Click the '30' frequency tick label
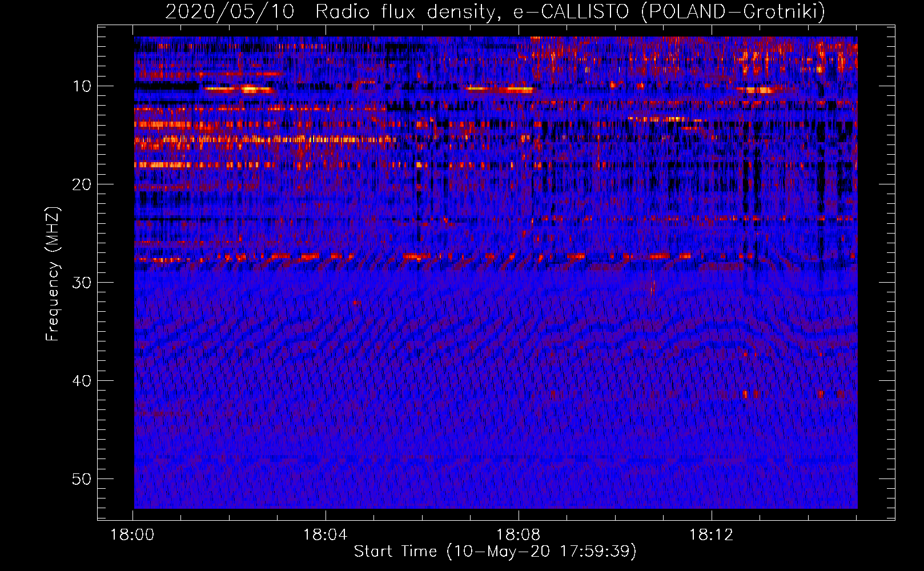Screen dimensions: 924x571 click(82, 283)
